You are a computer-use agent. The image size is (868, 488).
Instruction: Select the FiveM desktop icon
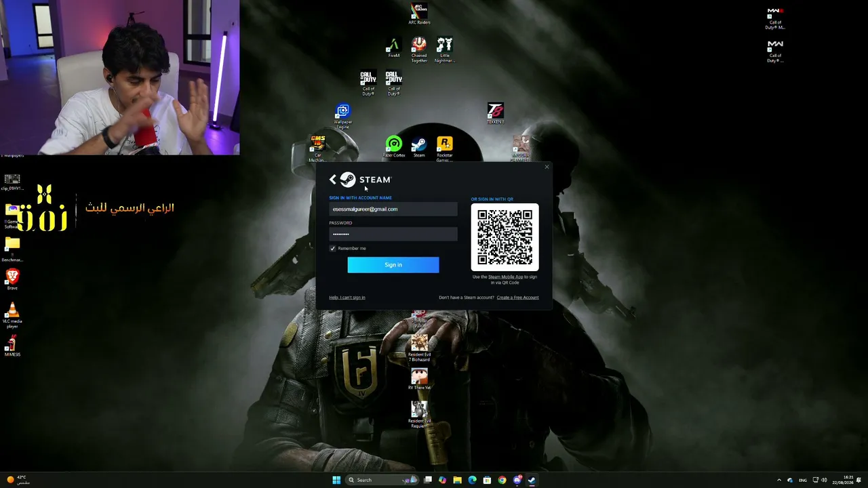click(x=393, y=48)
